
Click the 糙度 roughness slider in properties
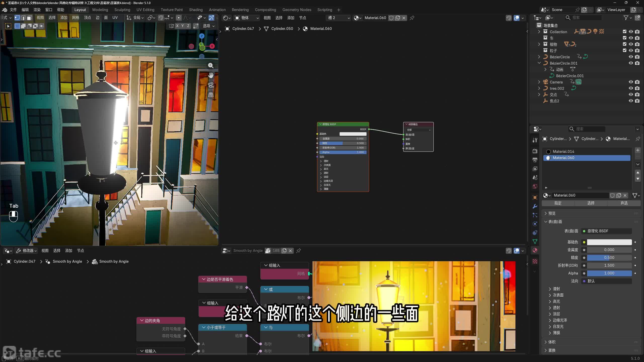coord(609,258)
